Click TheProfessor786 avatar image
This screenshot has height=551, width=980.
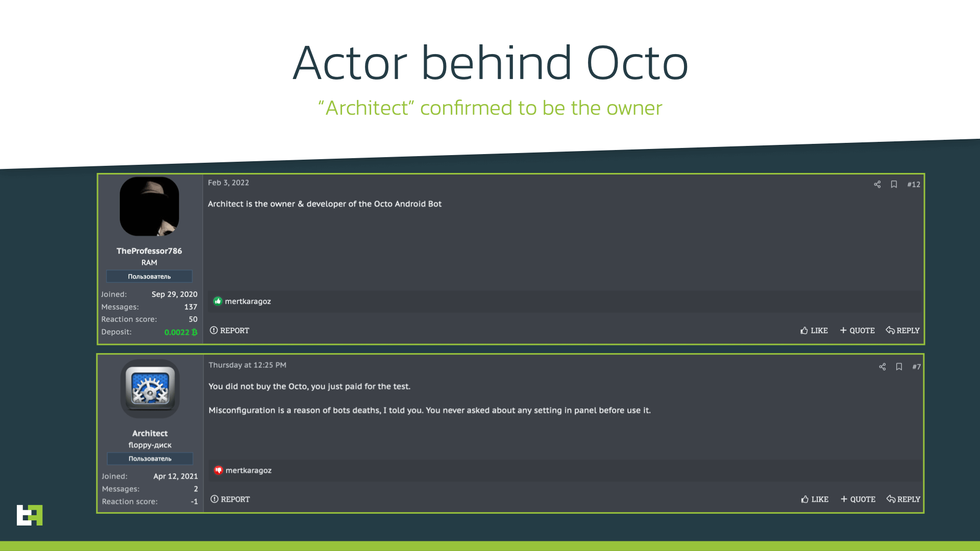(149, 207)
